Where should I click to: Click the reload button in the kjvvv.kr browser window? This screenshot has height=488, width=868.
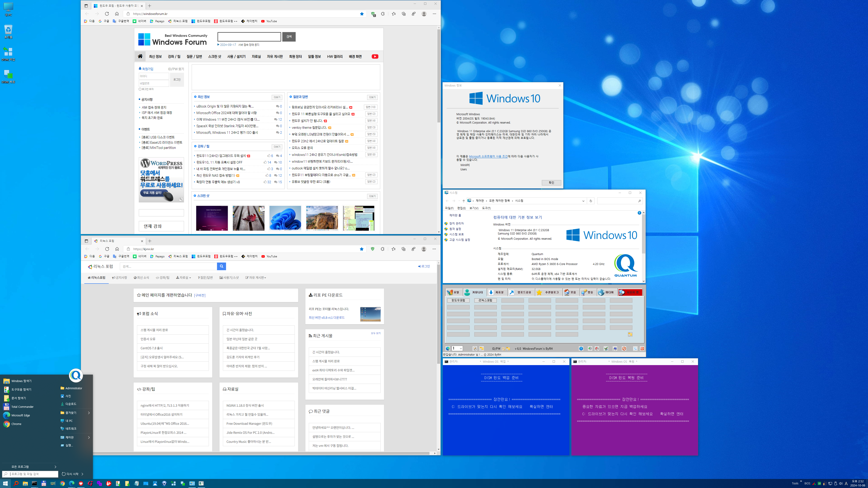(x=107, y=249)
